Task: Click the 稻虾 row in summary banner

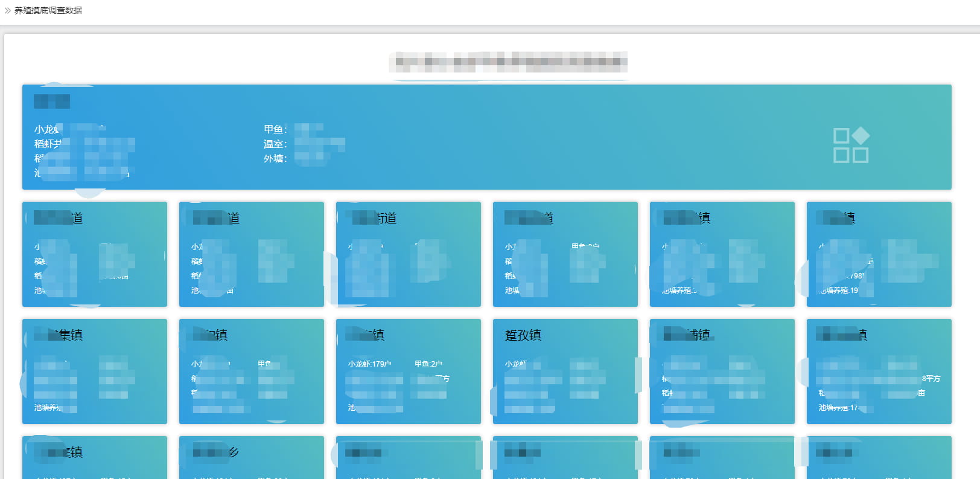Action: click(x=47, y=144)
